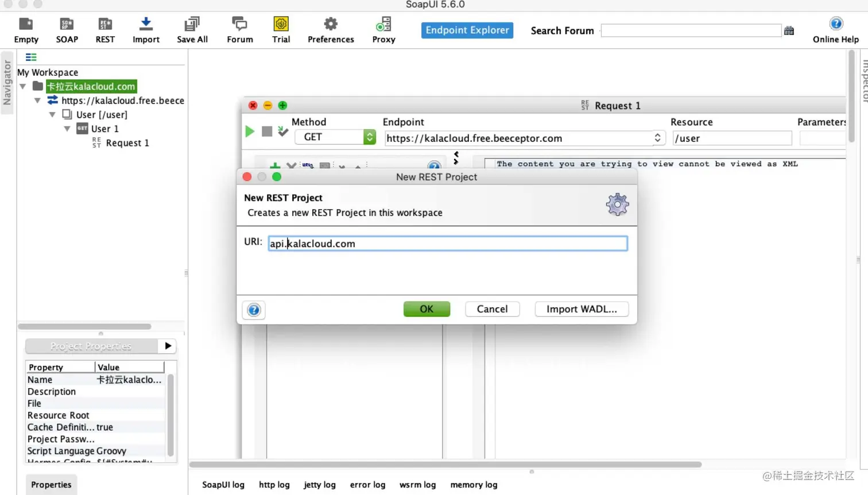Import a project using Import icon
Viewport: 868px width, 495px height.
click(146, 30)
